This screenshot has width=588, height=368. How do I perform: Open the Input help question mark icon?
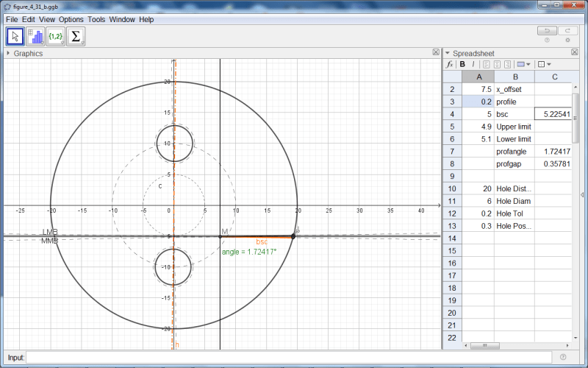[x=563, y=357]
